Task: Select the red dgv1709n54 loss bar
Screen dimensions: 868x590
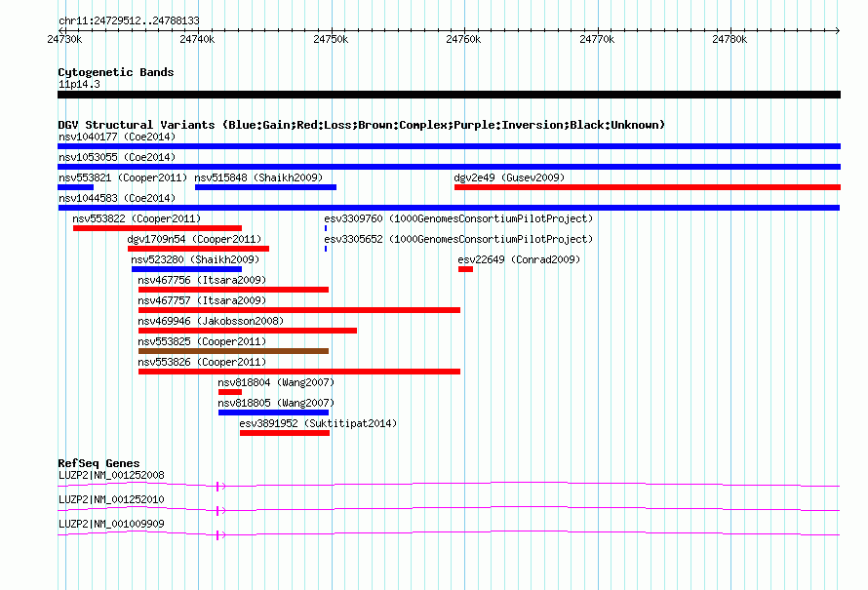Action: pos(199,249)
